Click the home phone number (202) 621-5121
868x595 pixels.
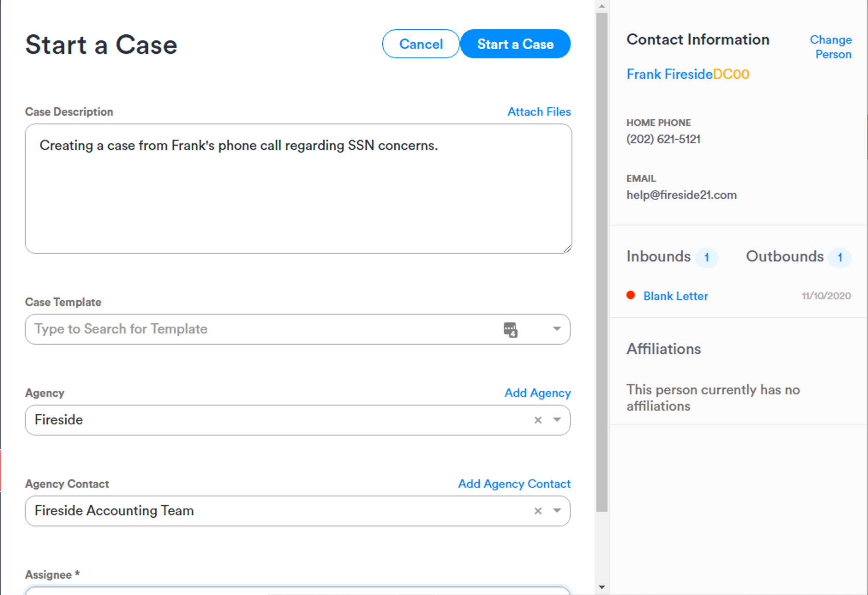point(663,139)
